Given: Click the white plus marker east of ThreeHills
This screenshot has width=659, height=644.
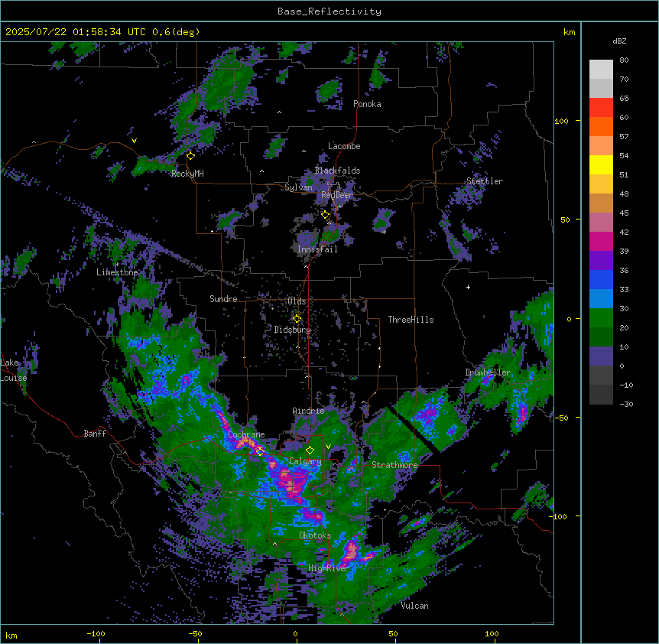Looking at the screenshot, I should click(x=468, y=287).
